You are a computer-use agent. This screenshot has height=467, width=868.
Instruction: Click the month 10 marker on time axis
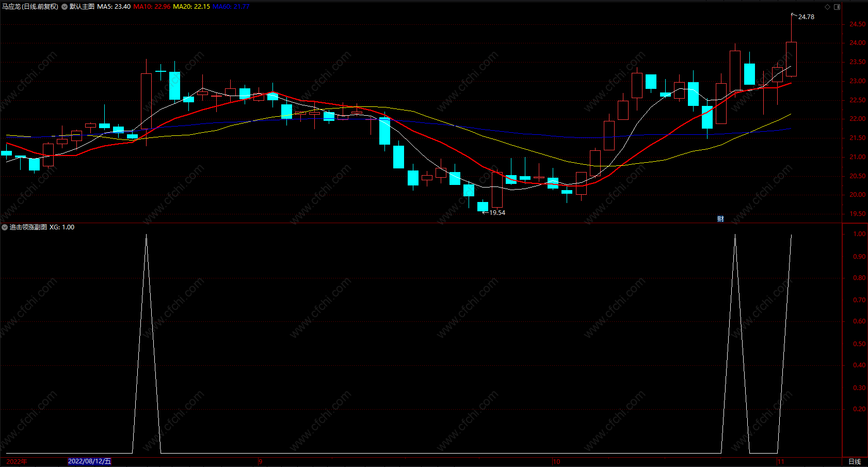tap(556, 462)
